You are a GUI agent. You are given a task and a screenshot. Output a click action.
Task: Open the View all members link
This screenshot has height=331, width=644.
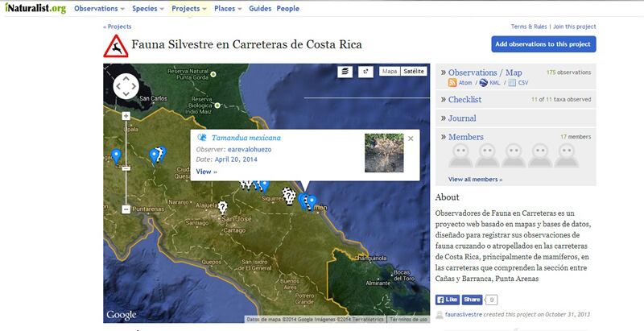point(475,180)
